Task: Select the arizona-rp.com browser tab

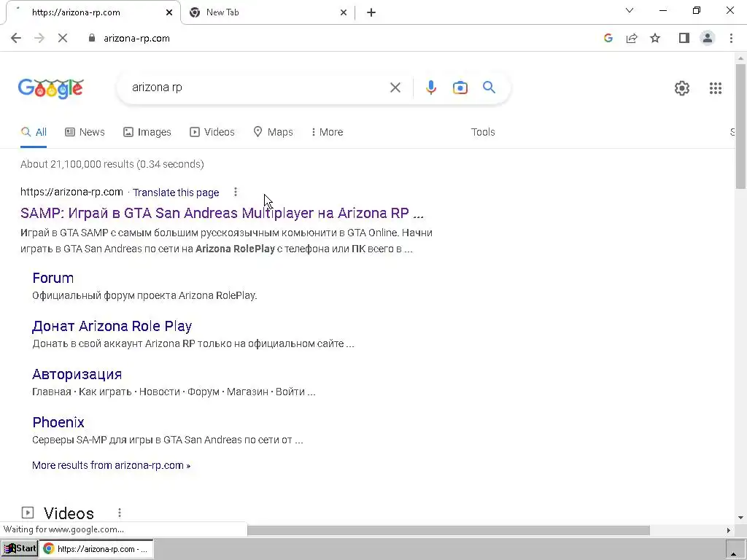Action: (93, 12)
